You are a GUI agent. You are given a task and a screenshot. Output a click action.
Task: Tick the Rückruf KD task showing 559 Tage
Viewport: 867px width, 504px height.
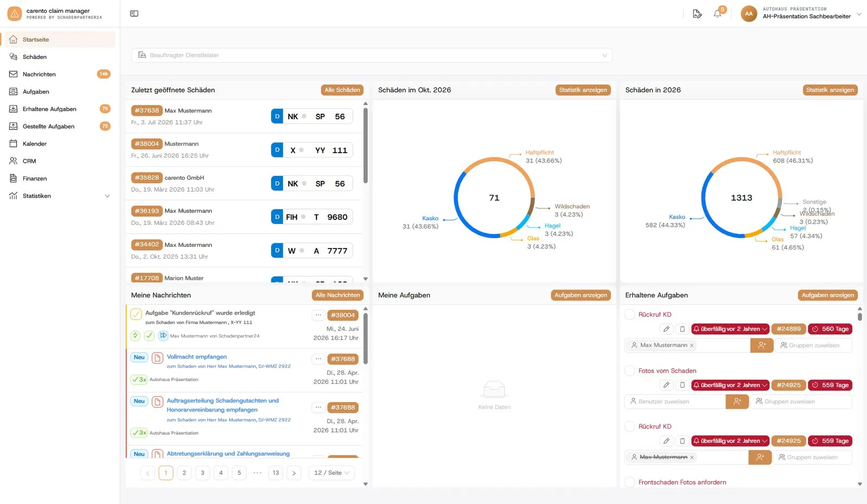point(630,427)
